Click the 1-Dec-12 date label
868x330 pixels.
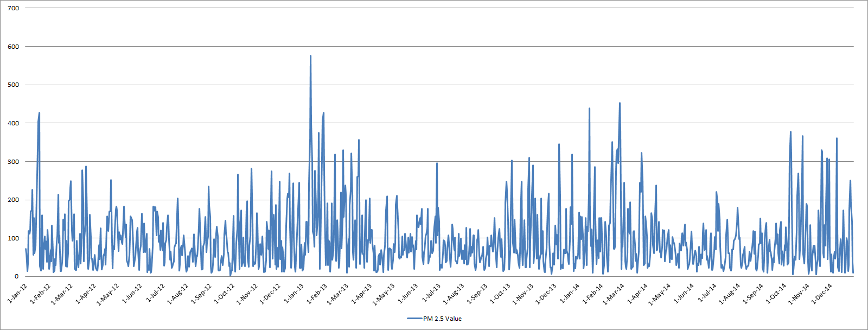270,293
